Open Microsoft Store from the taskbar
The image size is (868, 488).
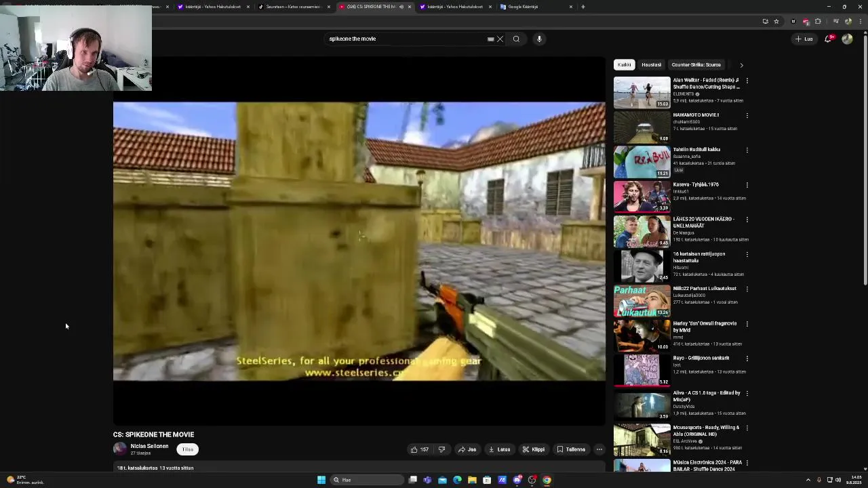coord(487,480)
